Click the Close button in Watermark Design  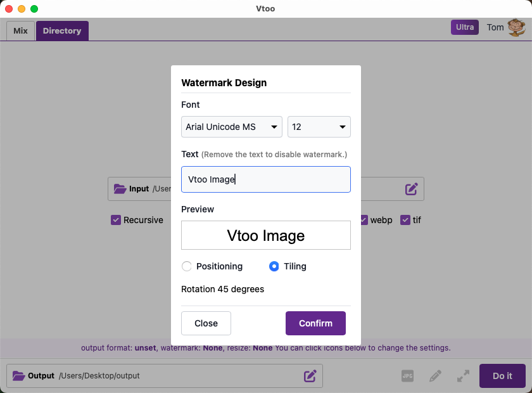tap(206, 323)
